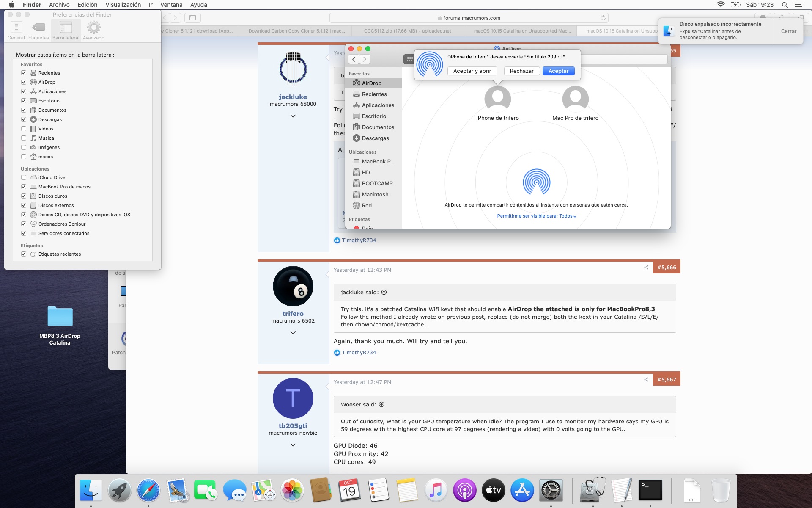Check the macos home folder checkbox
812x508 pixels.
(24, 157)
